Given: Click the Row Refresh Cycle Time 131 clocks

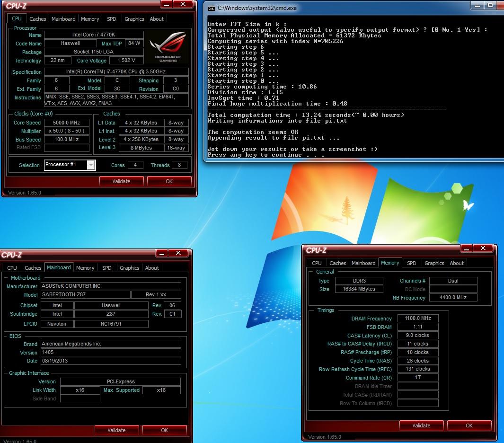Looking at the screenshot, I should click(x=418, y=369).
